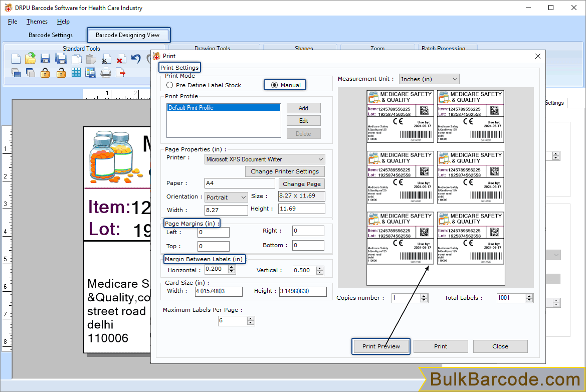Open the Printer dropdown list
Image resolution: width=586 pixels, height=392 pixels.
click(265, 159)
